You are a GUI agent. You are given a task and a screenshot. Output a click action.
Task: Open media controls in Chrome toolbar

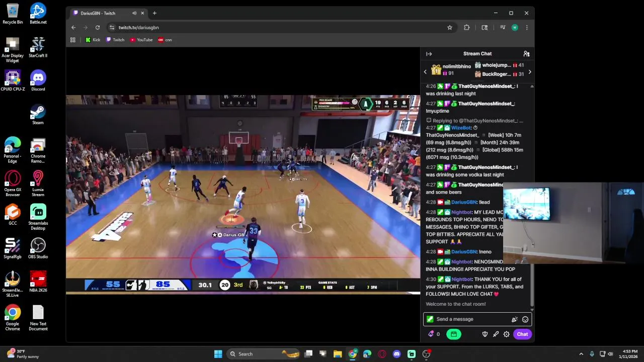point(502,28)
